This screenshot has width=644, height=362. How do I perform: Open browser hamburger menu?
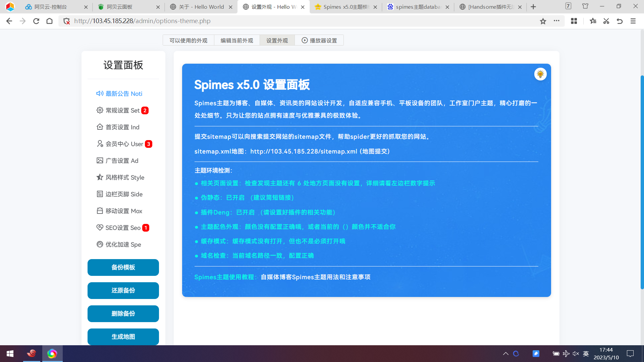point(633,21)
